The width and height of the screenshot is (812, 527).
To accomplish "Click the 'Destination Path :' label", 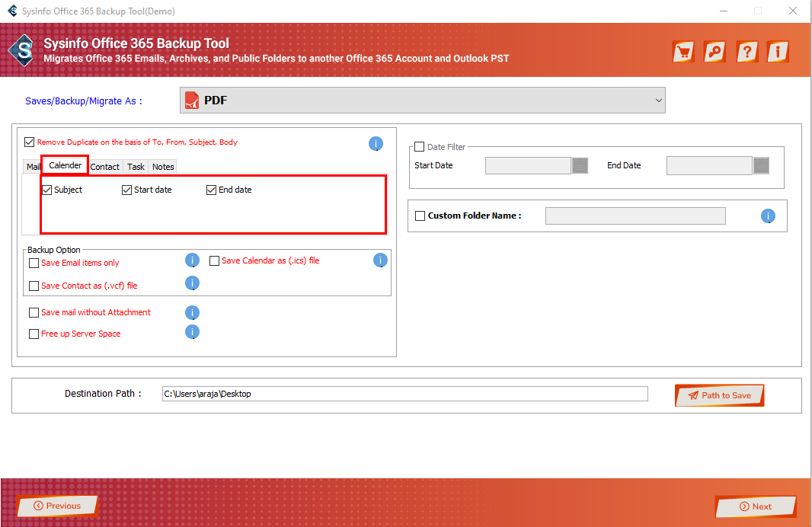I will [103, 394].
